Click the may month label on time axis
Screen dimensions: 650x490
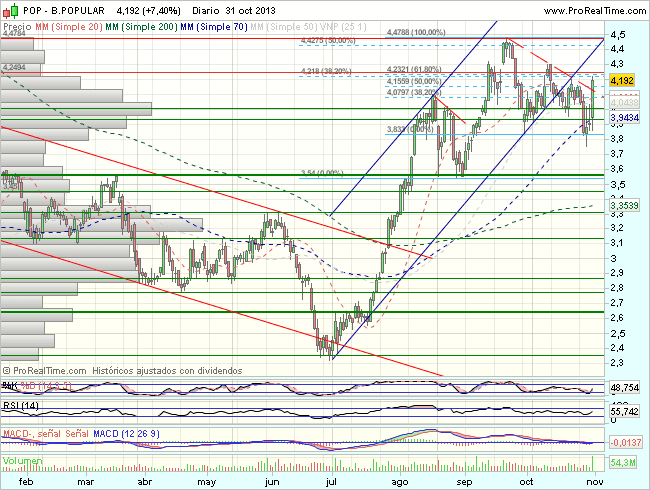206,482
